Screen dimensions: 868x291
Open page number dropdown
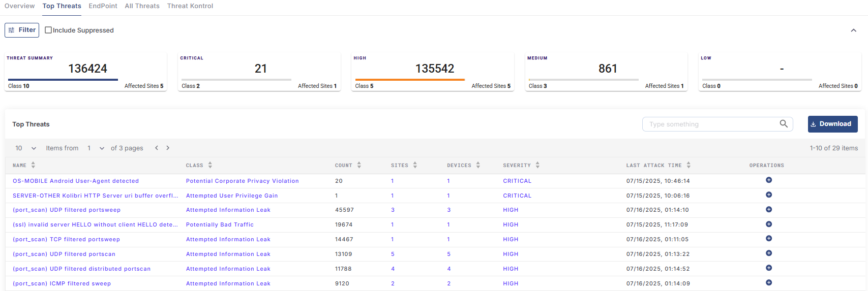click(96, 148)
